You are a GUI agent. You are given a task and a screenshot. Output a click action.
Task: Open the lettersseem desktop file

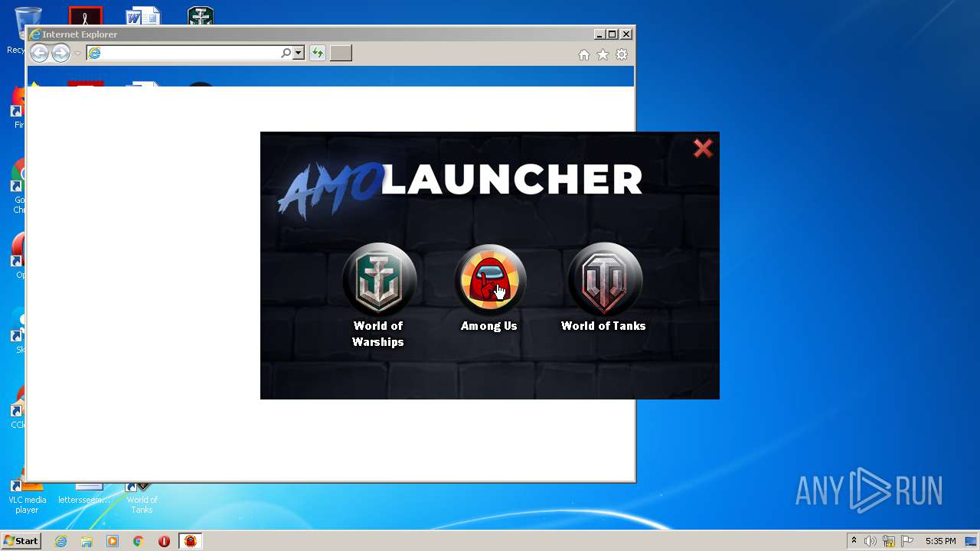pyautogui.click(x=84, y=494)
